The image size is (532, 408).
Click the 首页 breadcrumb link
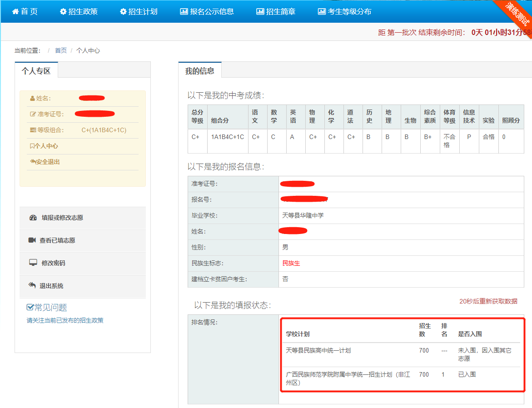click(61, 50)
